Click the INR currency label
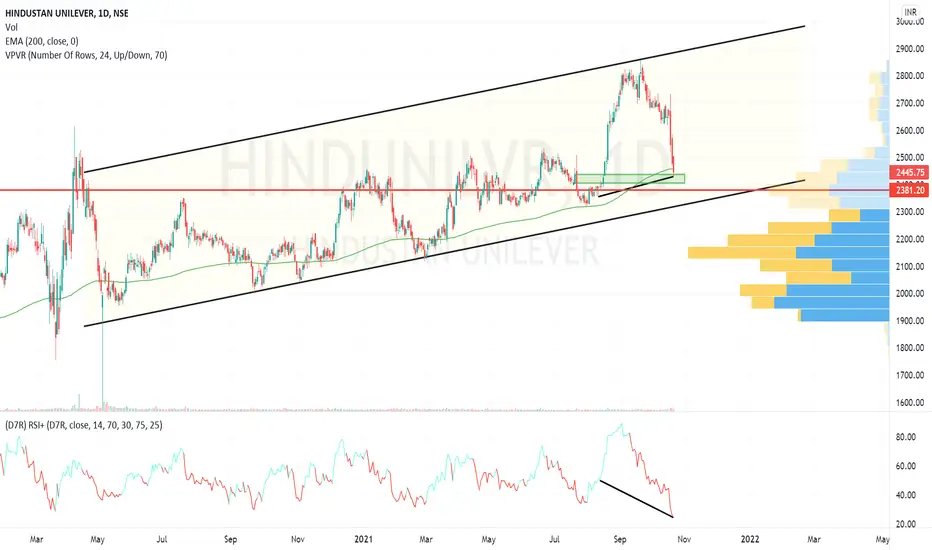This screenshot has height=550, width=932. click(x=910, y=12)
